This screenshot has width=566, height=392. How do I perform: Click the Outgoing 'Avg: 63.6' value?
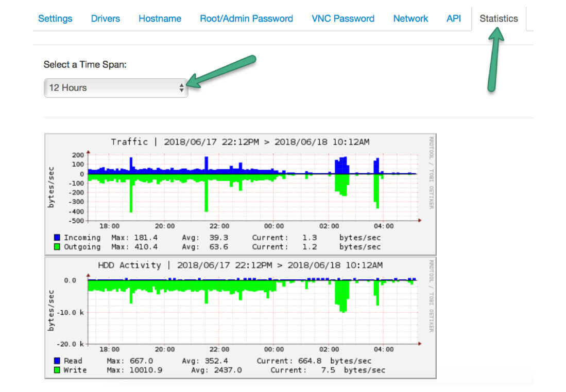coord(204,247)
